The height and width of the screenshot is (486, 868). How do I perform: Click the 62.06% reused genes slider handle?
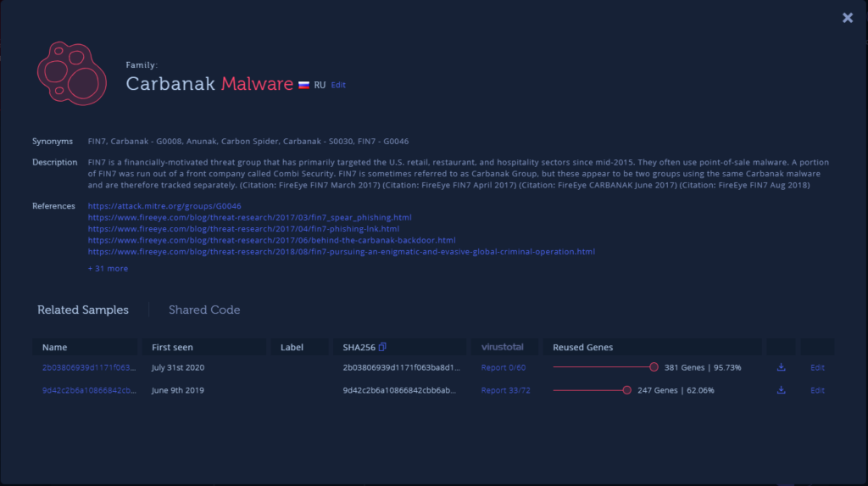coord(626,390)
